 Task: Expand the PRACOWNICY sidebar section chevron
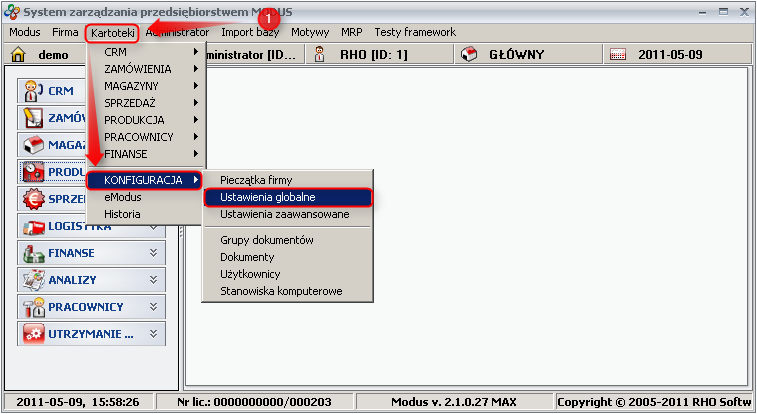[154, 307]
